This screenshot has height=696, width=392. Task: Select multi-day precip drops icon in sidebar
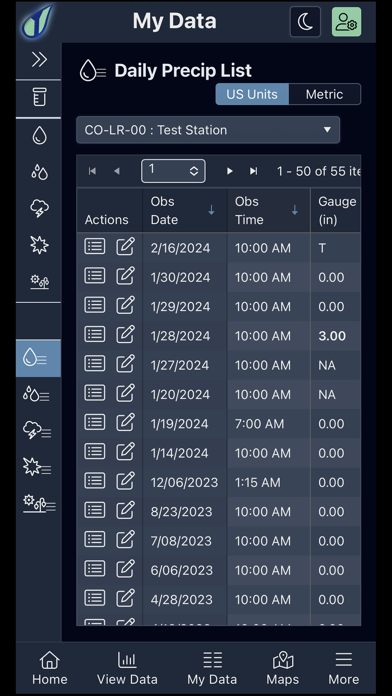click(x=39, y=172)
